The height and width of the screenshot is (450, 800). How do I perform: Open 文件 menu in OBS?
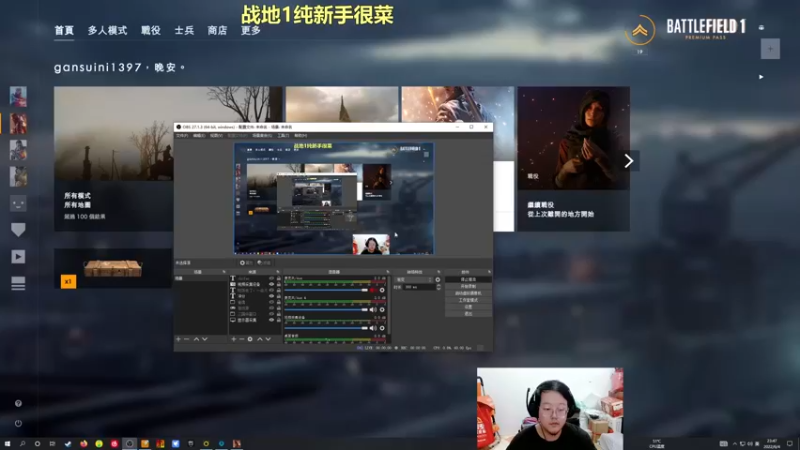(182, 136)
